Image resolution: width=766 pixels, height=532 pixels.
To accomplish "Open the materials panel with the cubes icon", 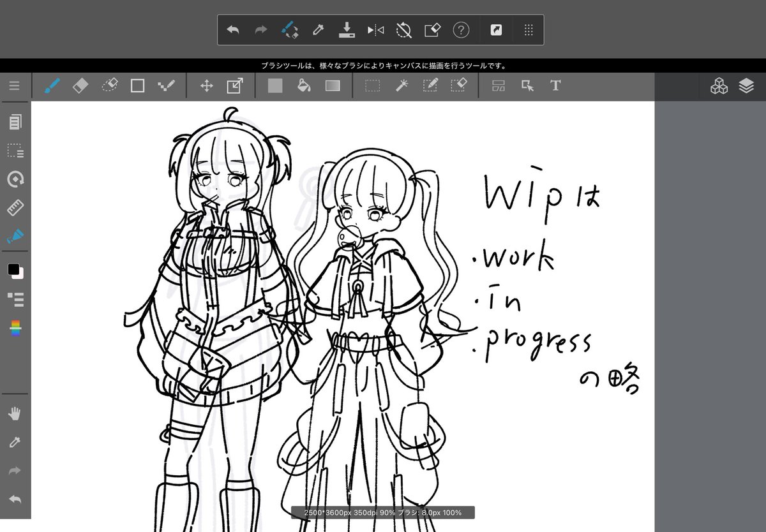I will [x=719, y=85].
